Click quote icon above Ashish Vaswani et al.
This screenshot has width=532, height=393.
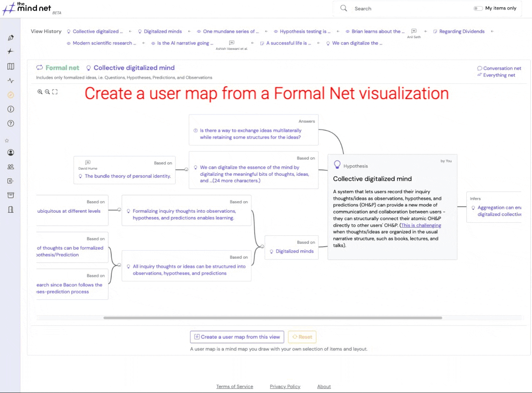click(x=232, y=43)
